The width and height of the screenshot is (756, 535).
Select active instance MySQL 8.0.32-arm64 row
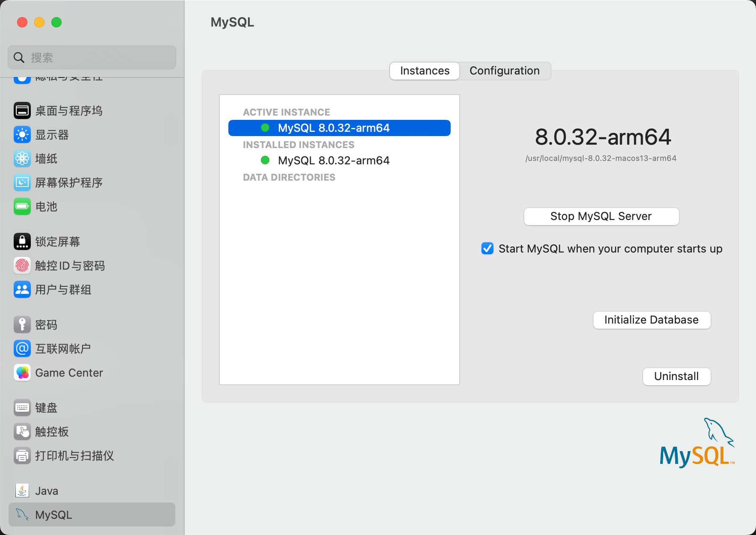pyautogui.click(x=340, y=128)
